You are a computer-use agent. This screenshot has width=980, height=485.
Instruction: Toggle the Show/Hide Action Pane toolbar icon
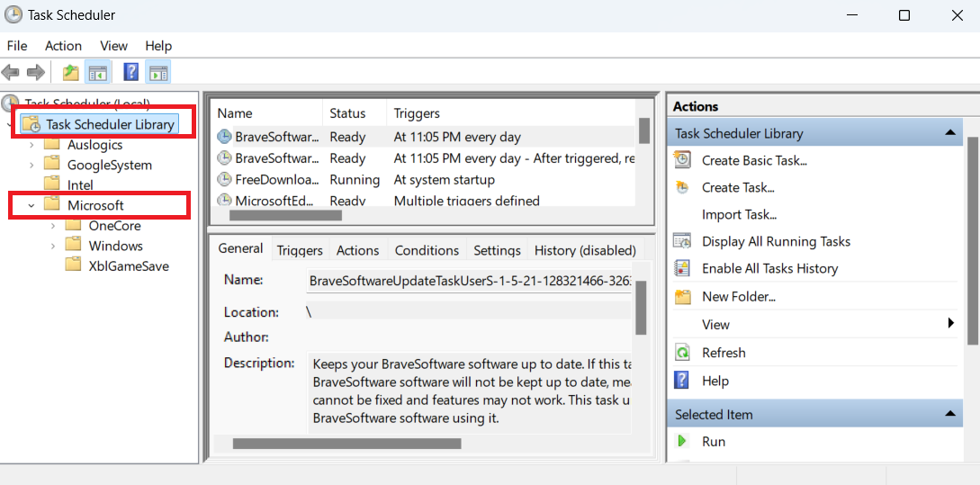[x=158, y=73]
